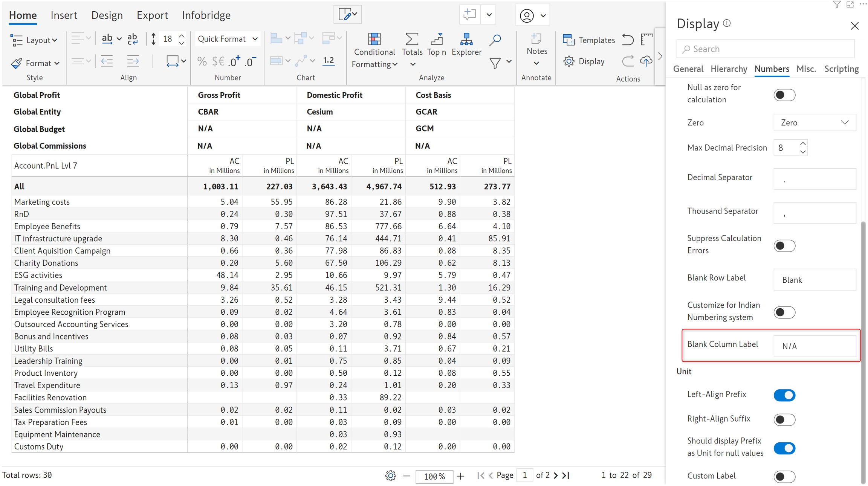Expand the Layout dropdown menu
Screen dimensions: 868x486
point(35,40)
